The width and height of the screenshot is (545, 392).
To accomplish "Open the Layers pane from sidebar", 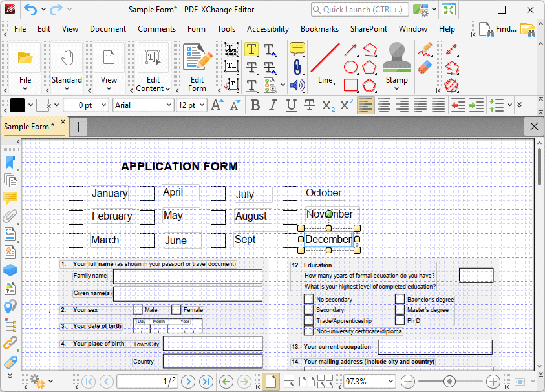I will click(x=10, y=270).
